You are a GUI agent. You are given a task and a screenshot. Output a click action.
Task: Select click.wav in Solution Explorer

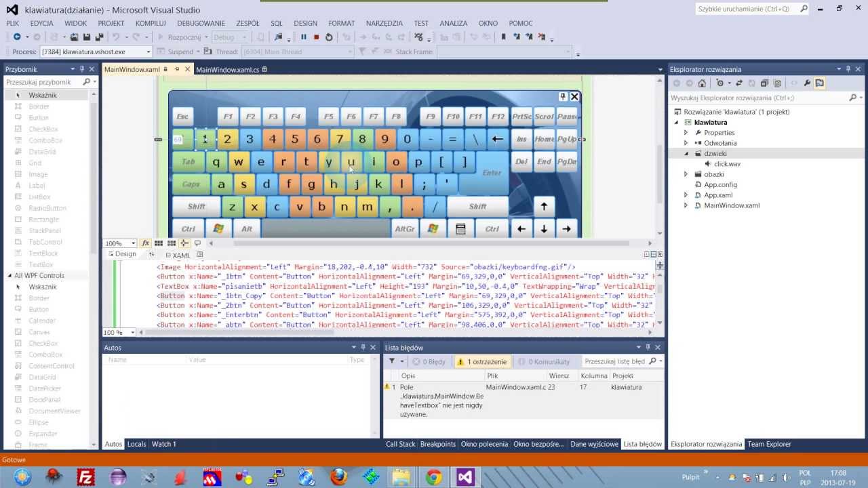(727, 164)
